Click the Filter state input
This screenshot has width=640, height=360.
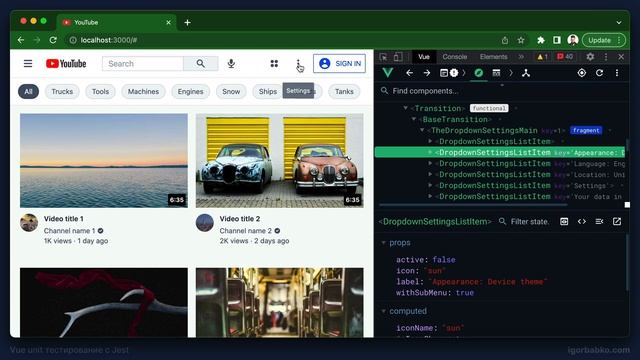pos(530,221)
